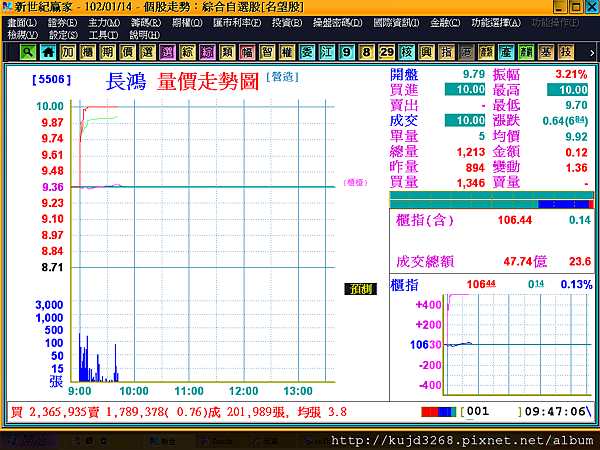Click the [營造] sector link
The image size is (600, 450).
(x=282, y=77)
